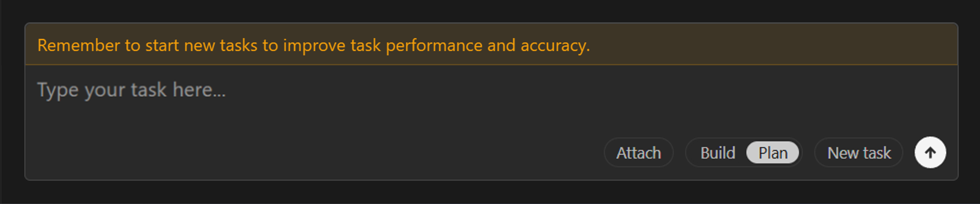980x204 pixels.
Task: Activate the arrow icon in the bottom corner
Action: tap(930, 152)
